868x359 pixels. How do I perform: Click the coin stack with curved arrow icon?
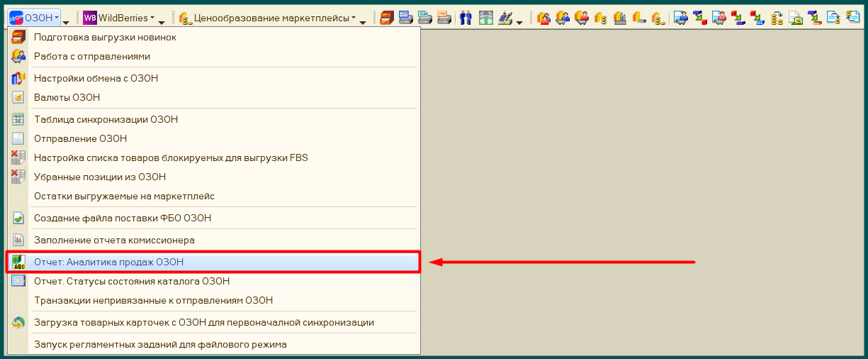[x=776, y=18]
